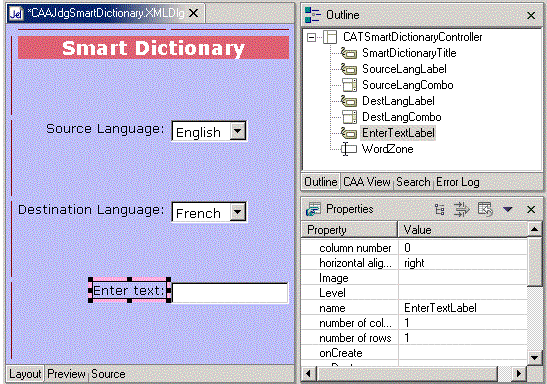547x384 pixels.
Task: Close the Properties panel
Action: tap(531, 209)
